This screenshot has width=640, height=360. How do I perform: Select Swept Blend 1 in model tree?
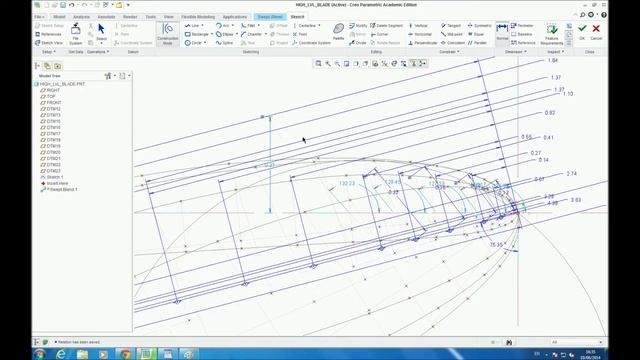(x=59, y=189)
